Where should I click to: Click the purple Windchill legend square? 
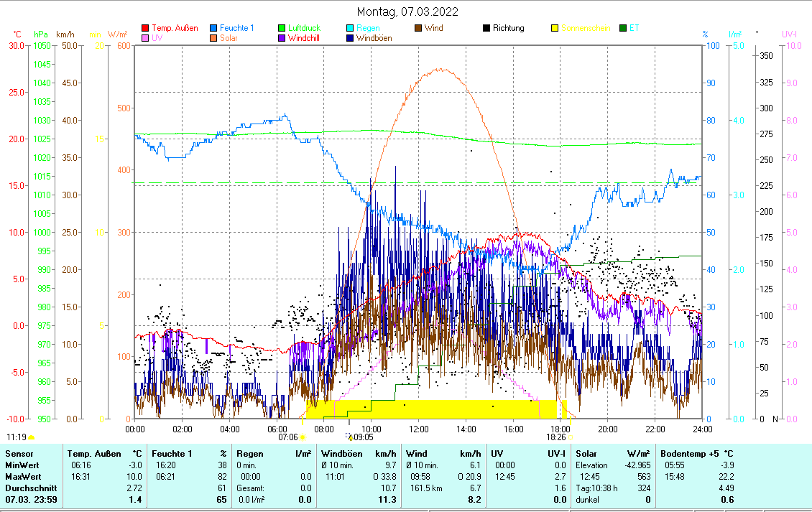click(282, 38)
